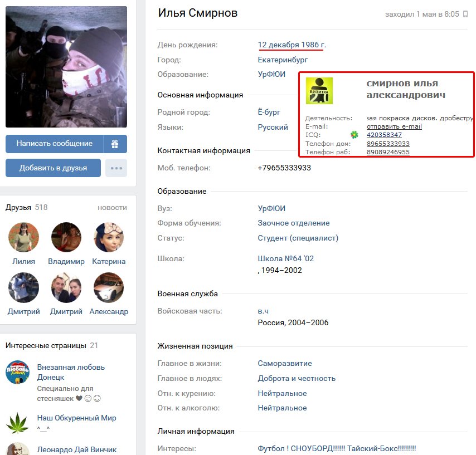Open Внезапная любовь Донецк community avatar
Image resolution: width=476 pixels, height=455 pixels.
(17, 372)
